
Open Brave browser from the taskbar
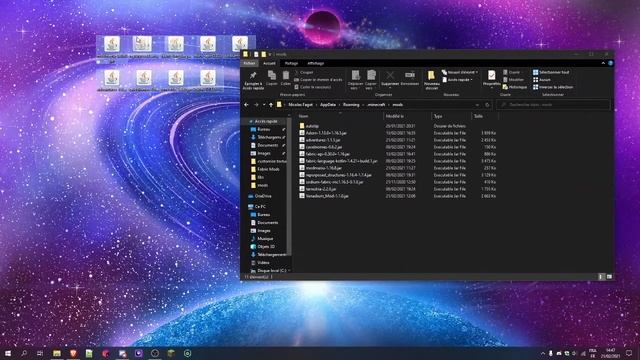point(73,353)
